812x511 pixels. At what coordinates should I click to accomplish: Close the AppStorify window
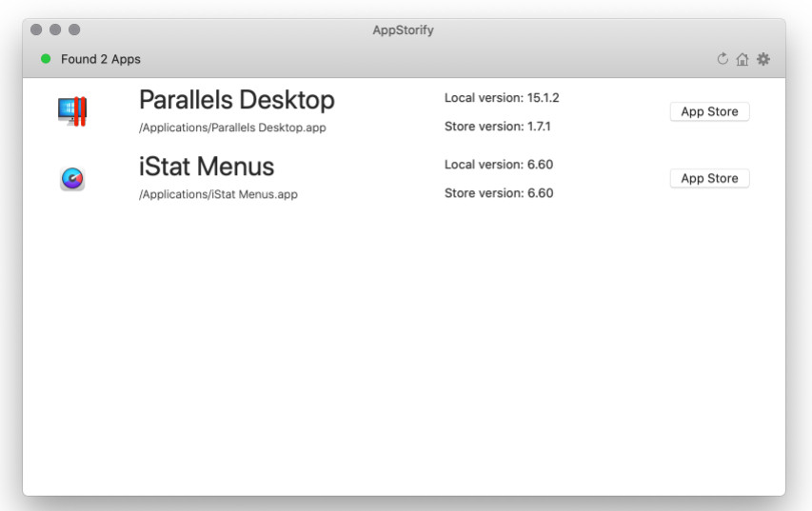click(36, 29)
